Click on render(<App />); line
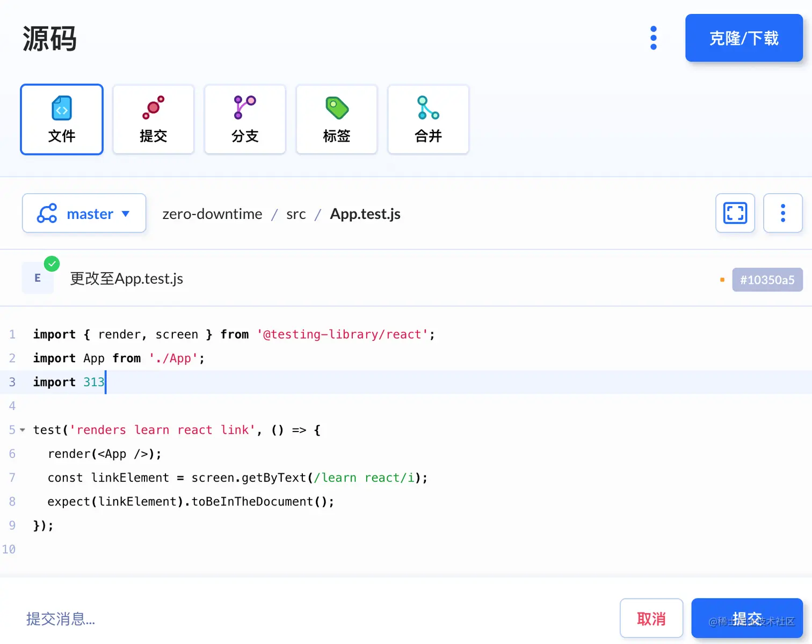 click(x=105, y=454)
